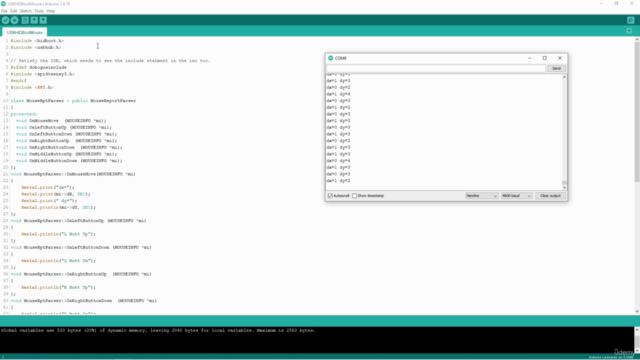The height and width of the screenshot is (360, 640).
Task: Open the 9600 baud rate dropdown
Action: [516, 196]
